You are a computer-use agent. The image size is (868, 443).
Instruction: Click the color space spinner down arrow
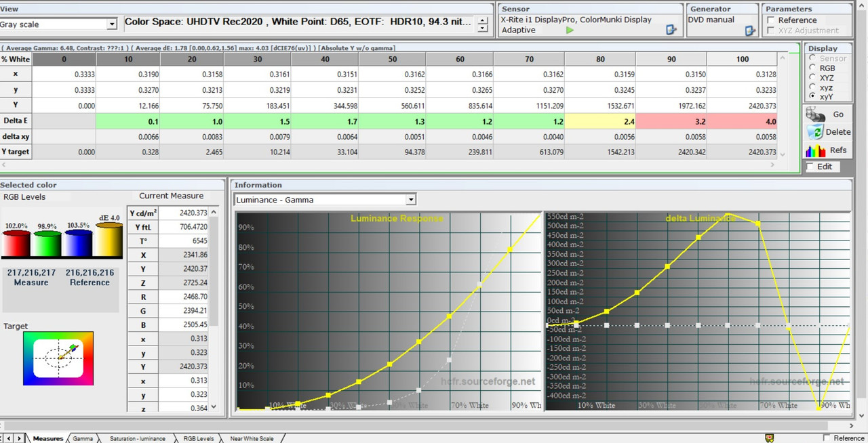(x=483, y=29)
